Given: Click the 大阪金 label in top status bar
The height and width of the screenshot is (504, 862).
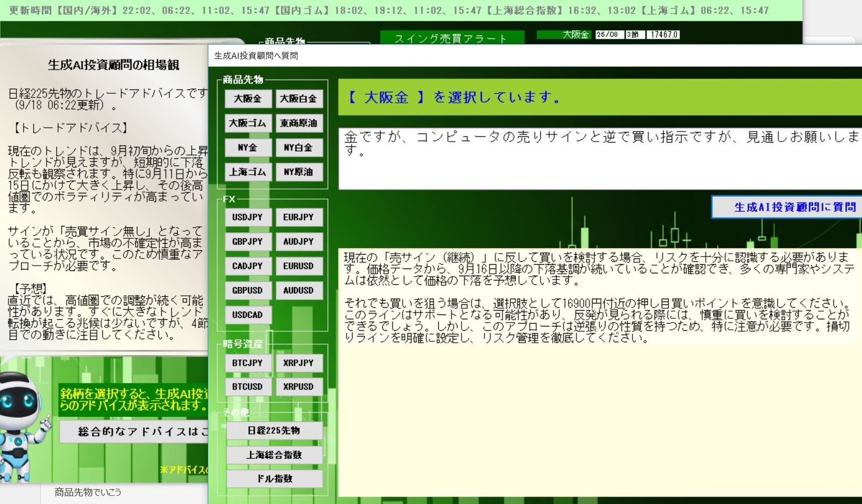Looking at the screenshot, I should pyautogui.click(x=564, y=35).
